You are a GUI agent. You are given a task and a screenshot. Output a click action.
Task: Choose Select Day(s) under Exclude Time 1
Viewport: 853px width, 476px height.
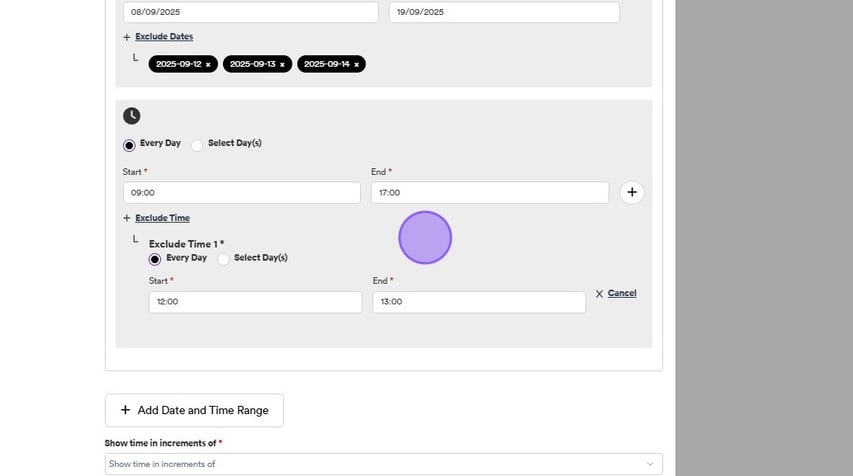pos(223,259)
